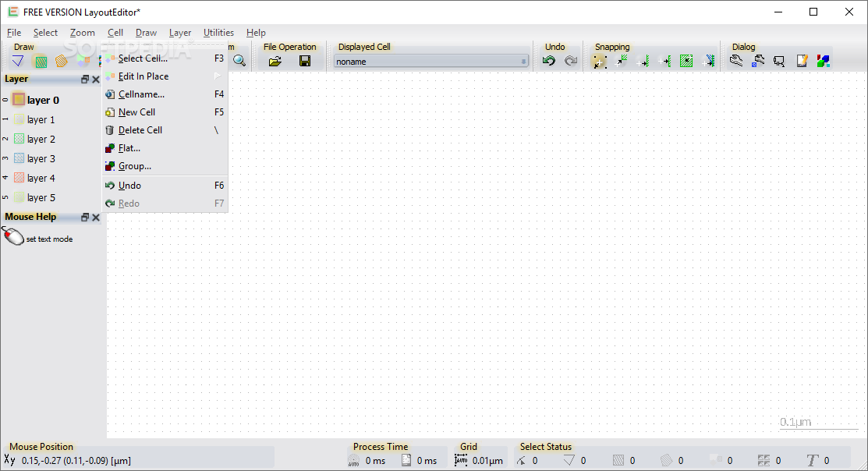The height and width of the screenshot is (471, 868).
Task: Toggle the third Snapping option, snap to edge
Action: pyautogui.click(x=643, y=61)
